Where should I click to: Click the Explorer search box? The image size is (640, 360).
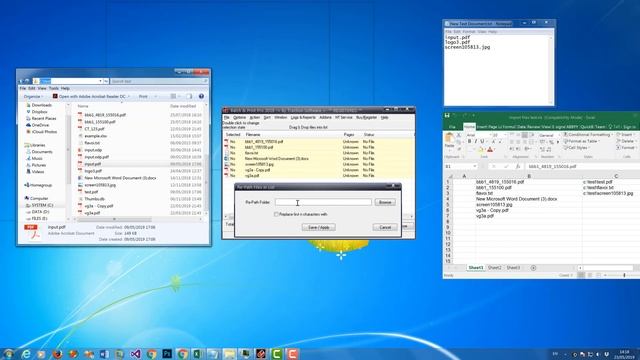[159, 81]
